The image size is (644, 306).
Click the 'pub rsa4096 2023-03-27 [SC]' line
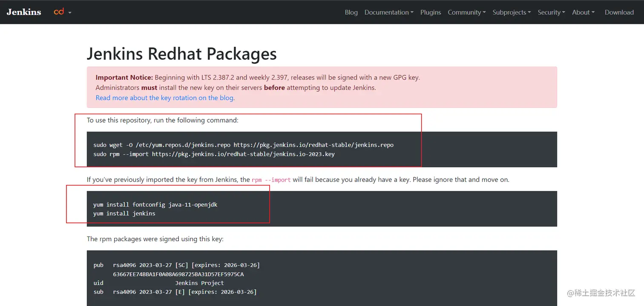coord(177,265)
